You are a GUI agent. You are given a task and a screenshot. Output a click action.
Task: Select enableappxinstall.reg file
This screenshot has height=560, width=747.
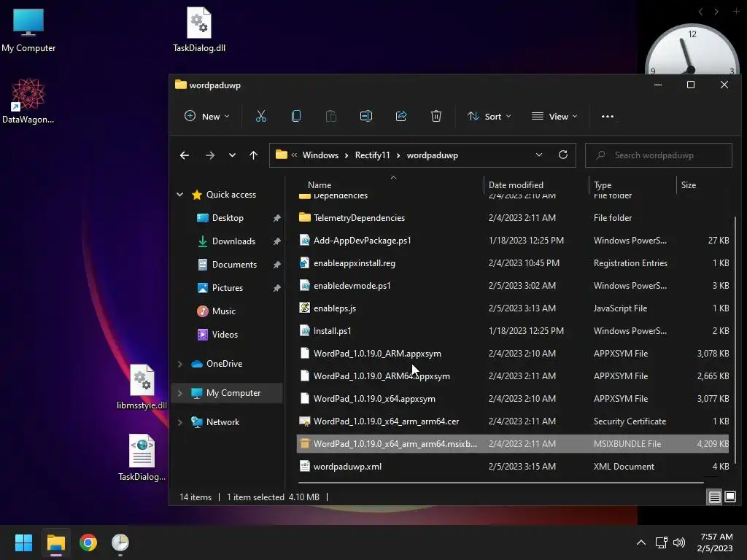513,262
